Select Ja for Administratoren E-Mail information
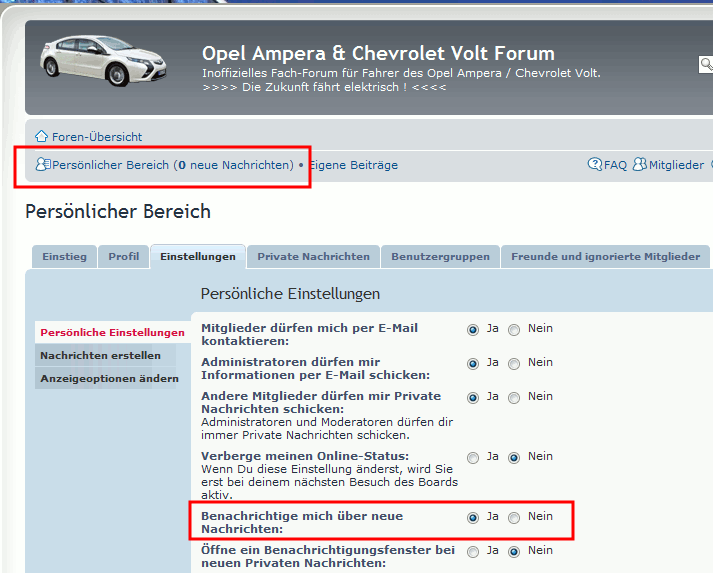 [473, 364]
